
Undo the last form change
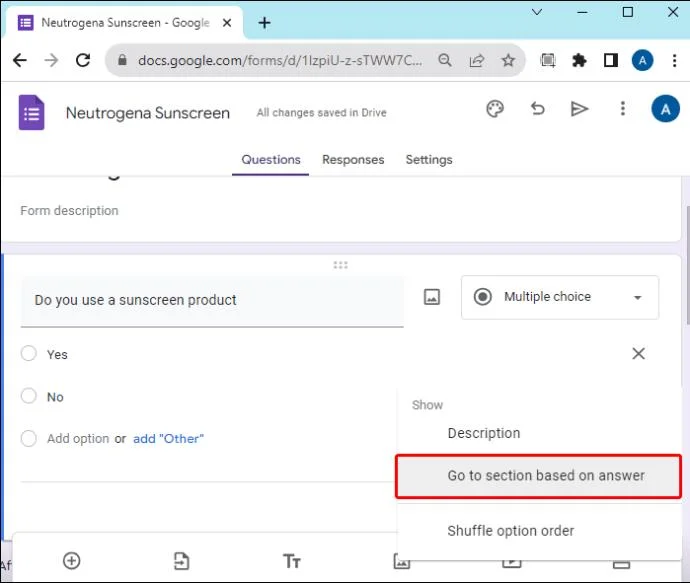[x=537, y=109]
